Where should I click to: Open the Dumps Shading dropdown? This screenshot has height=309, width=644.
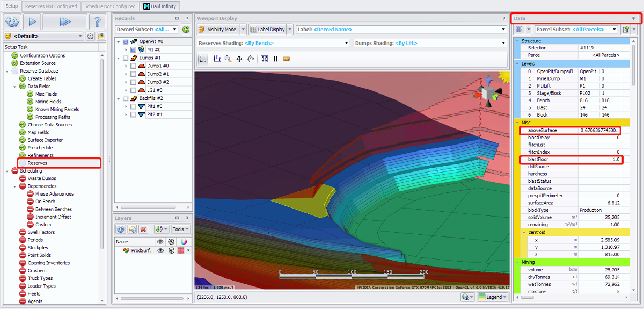click(x=503, y=43)
